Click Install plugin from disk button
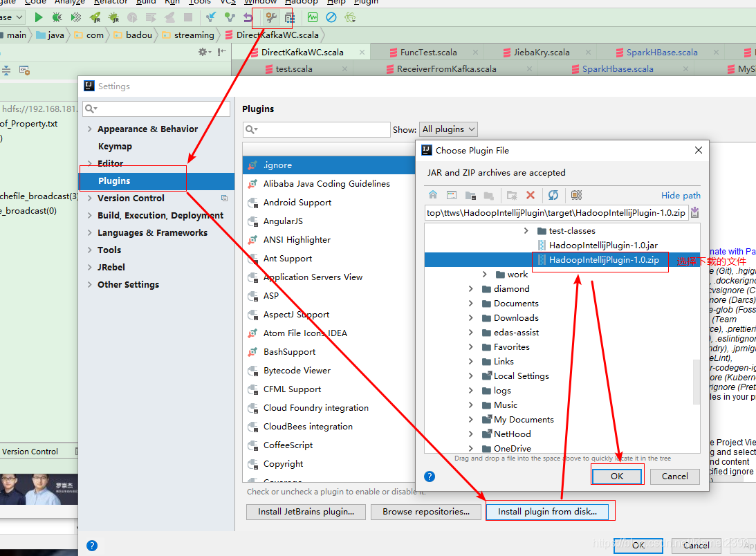This screenshot has width=756, height=556. point(547,512)
